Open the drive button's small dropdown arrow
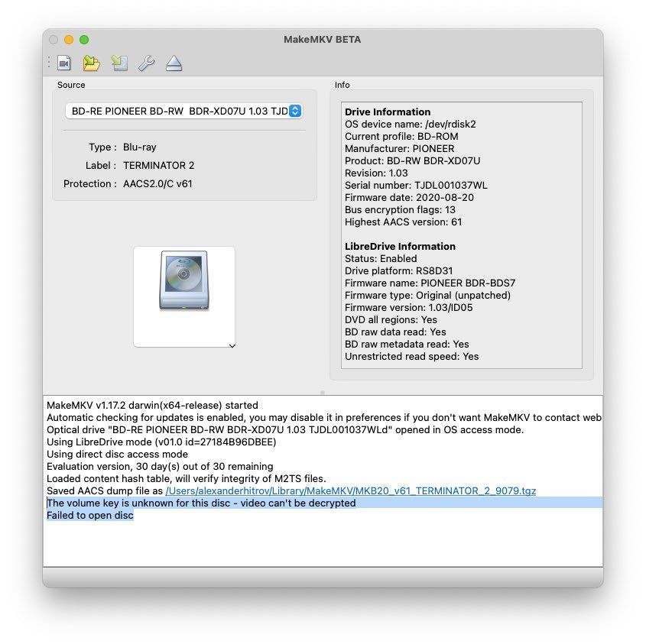The height and width of the screenshot is (644, 646). coord(232,345)
